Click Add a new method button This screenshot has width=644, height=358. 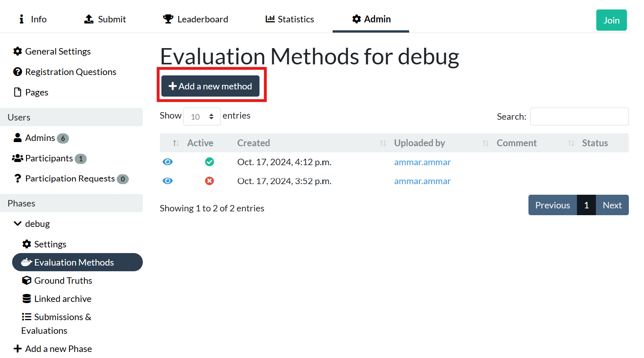(x=210, y=86)
